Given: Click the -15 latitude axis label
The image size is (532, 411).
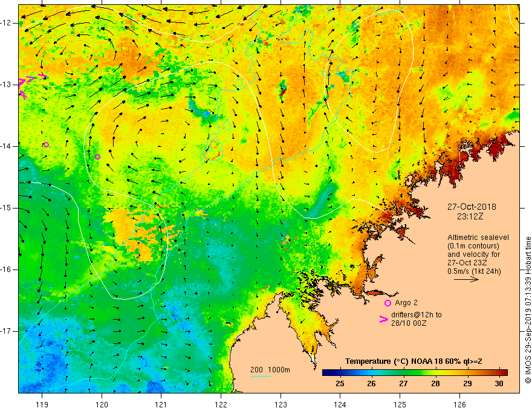Looking at the screenshot, I should 6,208.
